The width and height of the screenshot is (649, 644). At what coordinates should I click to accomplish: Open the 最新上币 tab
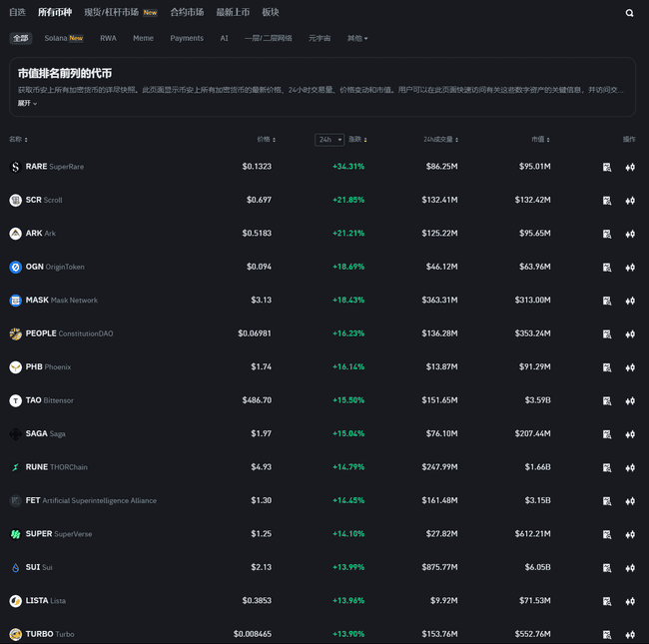click(x=234, y=13)
